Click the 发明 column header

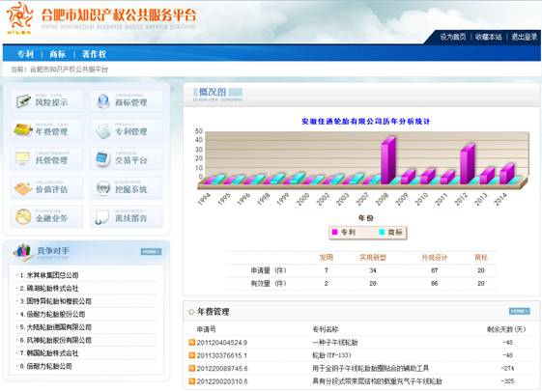coord(327,257)
